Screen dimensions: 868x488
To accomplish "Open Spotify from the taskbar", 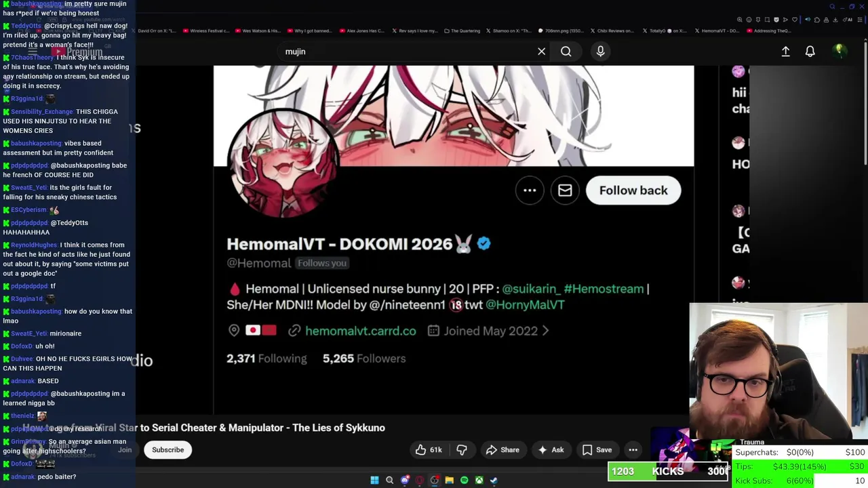I will pos(464,481).
